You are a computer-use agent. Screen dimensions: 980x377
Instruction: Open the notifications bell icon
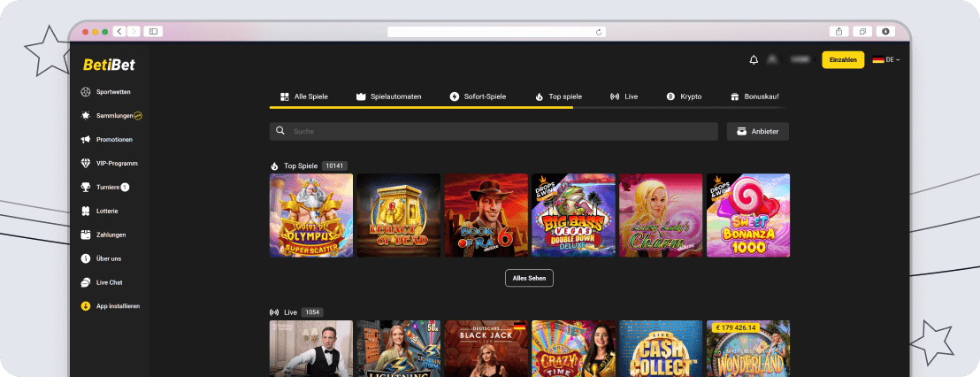pyautogui.click(x=754, y=59)
